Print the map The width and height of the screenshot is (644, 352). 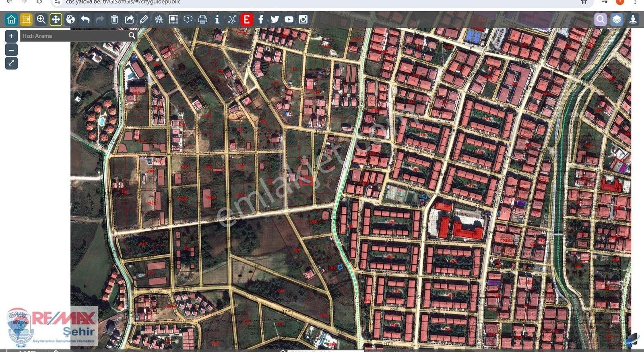click(202, 19)
